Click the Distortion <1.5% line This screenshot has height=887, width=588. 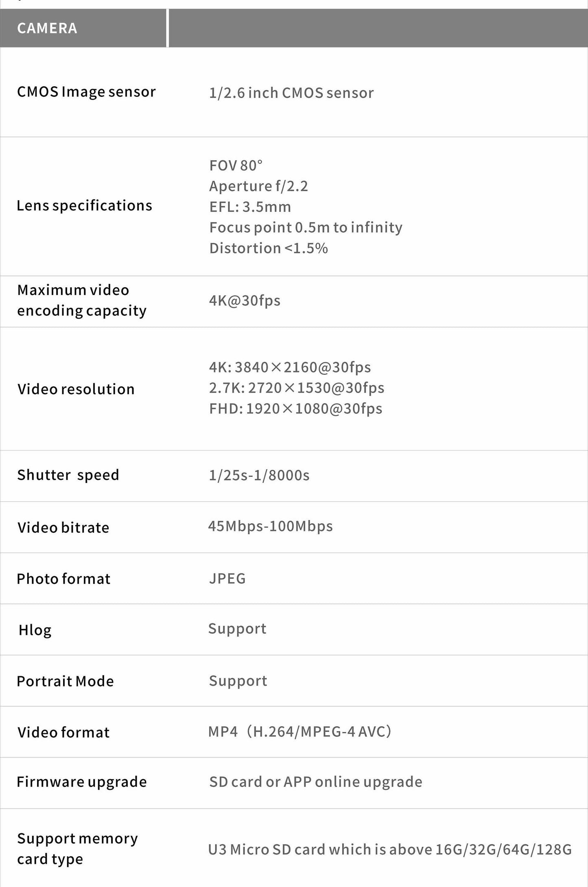[x=269, y=248]
